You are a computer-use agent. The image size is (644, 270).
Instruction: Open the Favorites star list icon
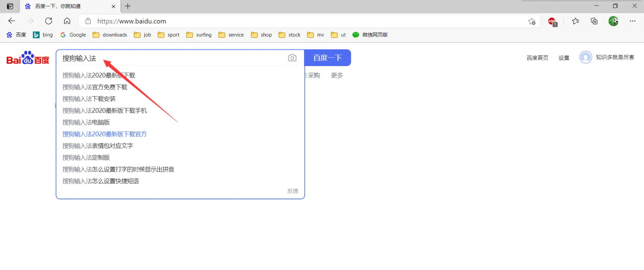pyautogui.click(x=575, y=21)
